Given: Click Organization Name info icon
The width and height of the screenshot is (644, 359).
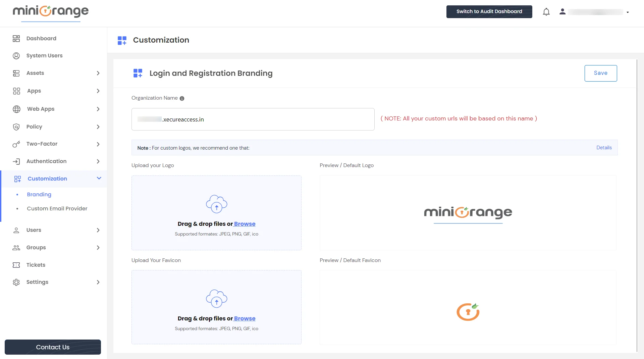Looking at the screenshot, I should click(x=182, y=98).
